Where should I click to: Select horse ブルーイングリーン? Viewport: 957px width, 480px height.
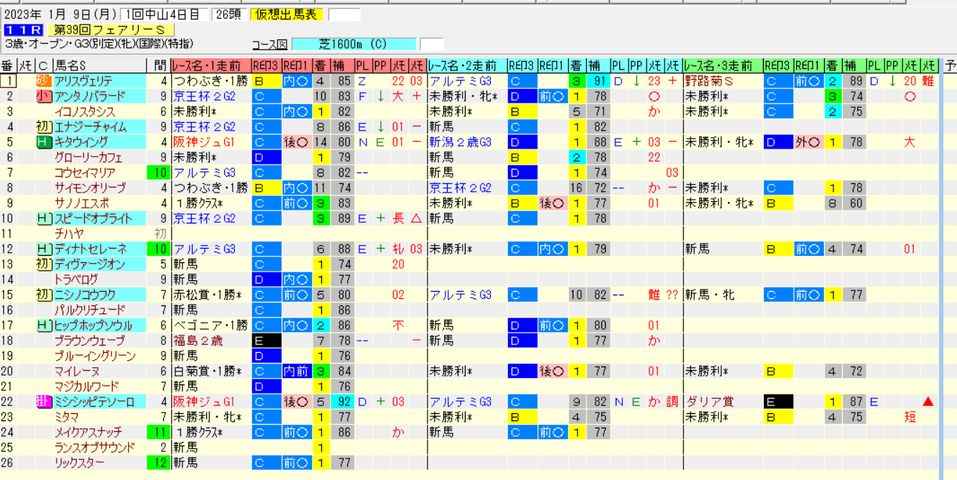[x=99, y=355]
